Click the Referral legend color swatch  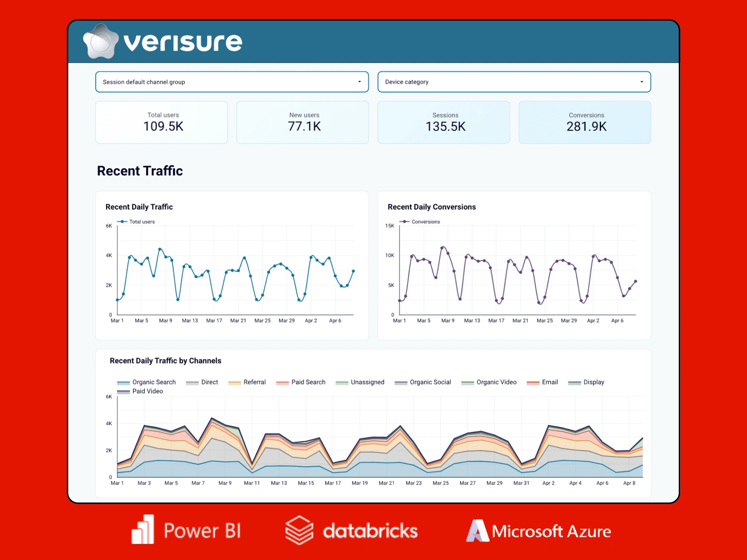[234, 383]
